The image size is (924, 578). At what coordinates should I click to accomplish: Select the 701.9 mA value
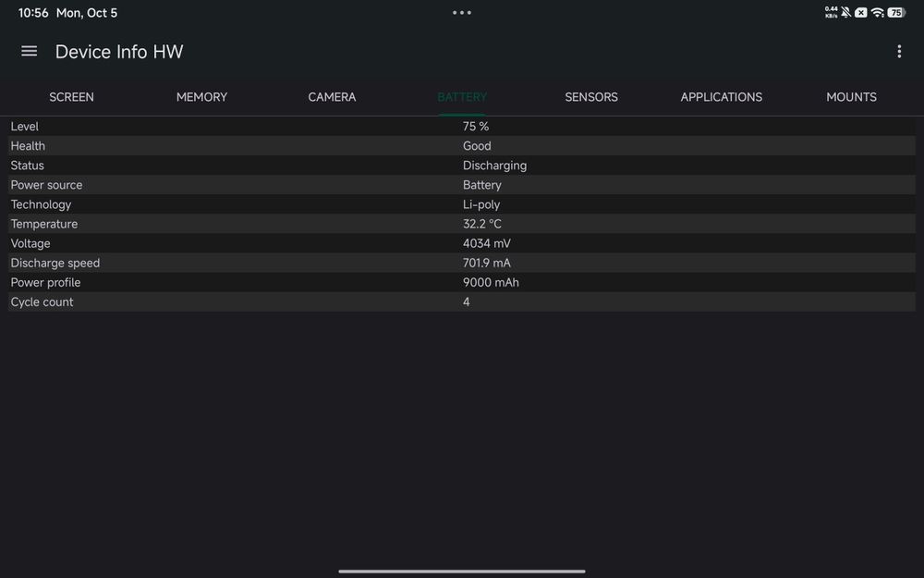pyautogui.click(x=487, y=263)
